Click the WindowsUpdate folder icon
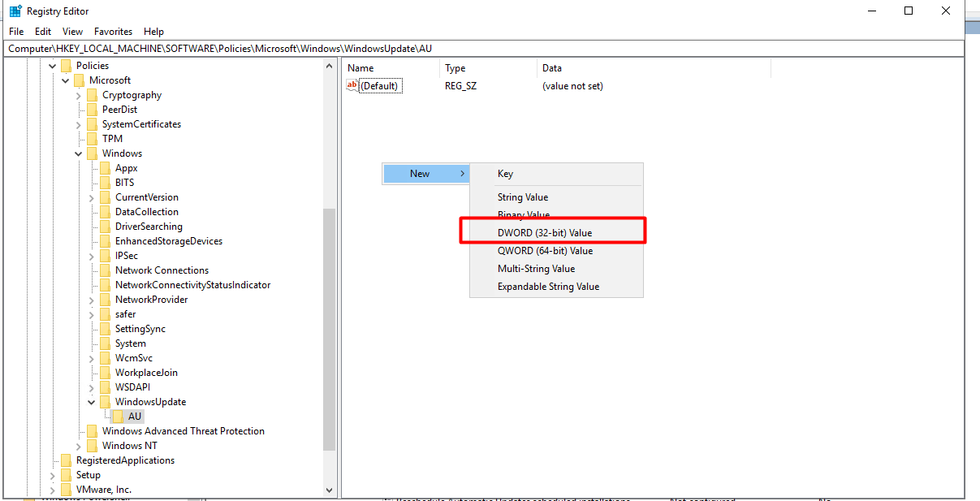 [x=106, y=402]
